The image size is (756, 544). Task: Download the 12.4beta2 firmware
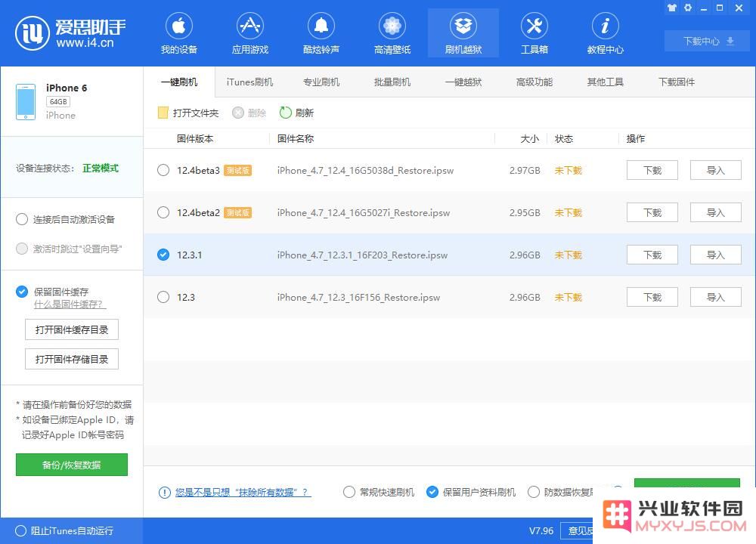tap(652, 212)
